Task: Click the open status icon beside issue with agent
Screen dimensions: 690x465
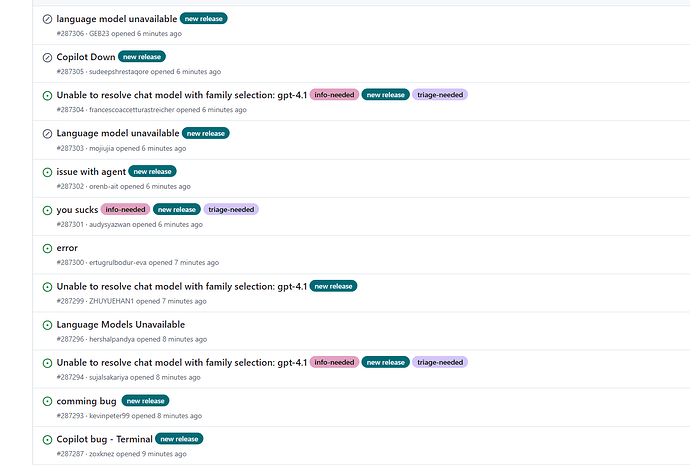Action: pyautogui.click(x=47, y=172)
